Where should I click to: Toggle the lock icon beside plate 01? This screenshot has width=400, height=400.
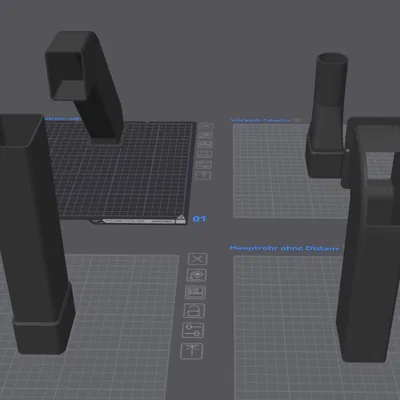[x=204, y=154]
